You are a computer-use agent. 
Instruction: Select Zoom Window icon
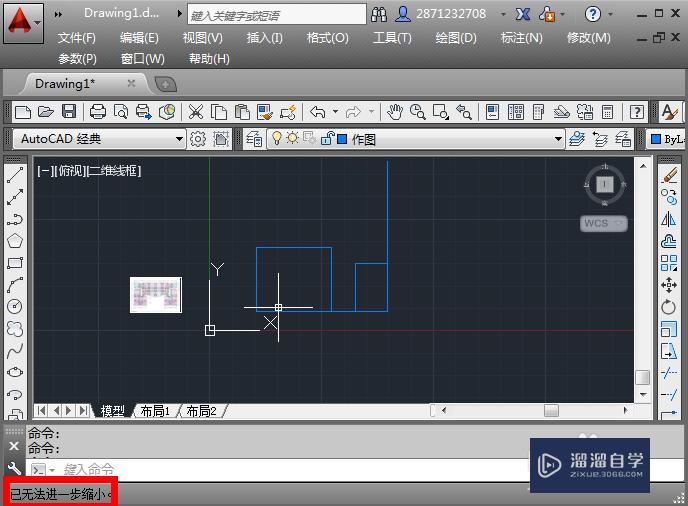pos(440,112)
